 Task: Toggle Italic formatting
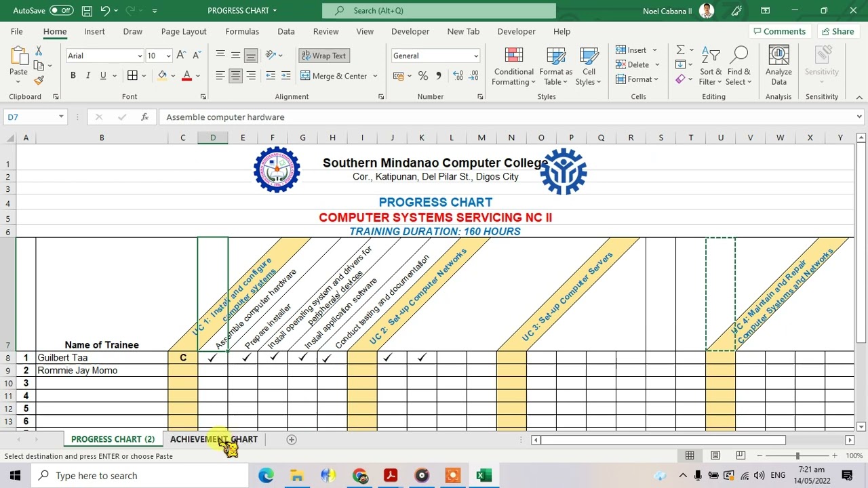tap(88, 76)
